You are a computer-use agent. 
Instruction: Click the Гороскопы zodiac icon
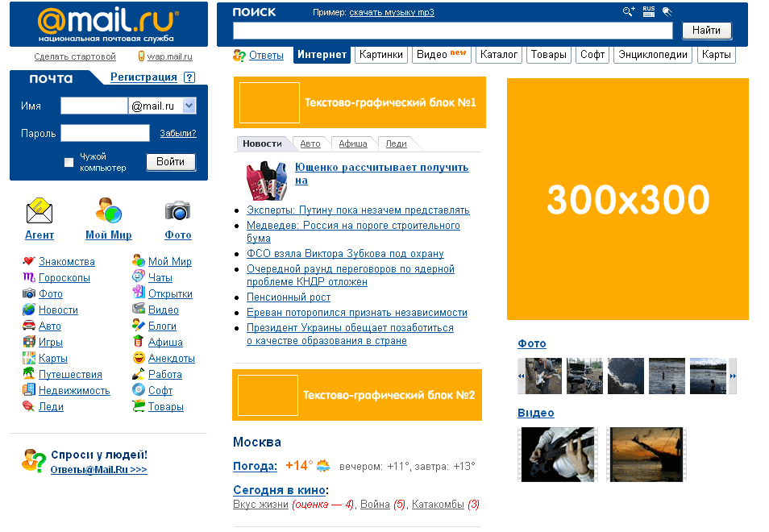(x=29, y=277)
